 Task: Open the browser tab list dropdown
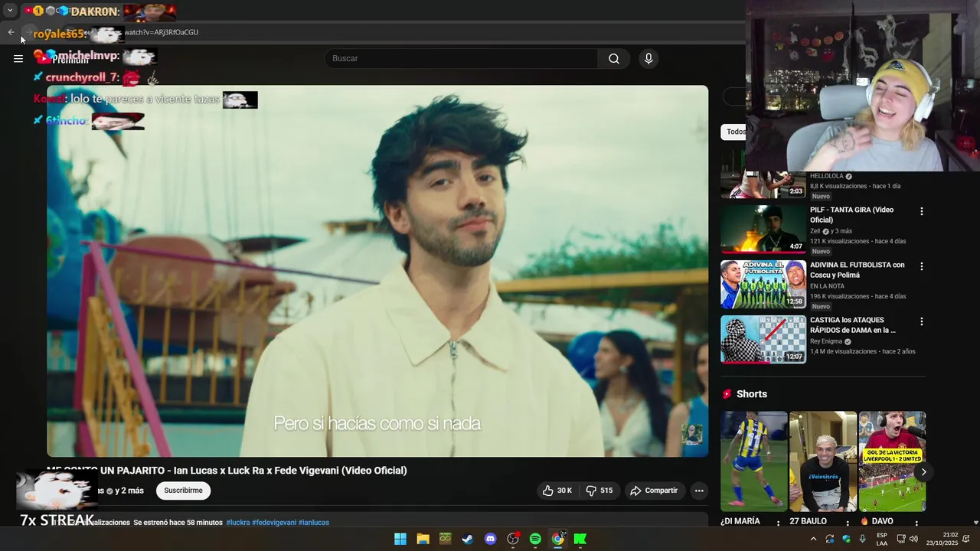pyautogui.click(x=10, y=11)
